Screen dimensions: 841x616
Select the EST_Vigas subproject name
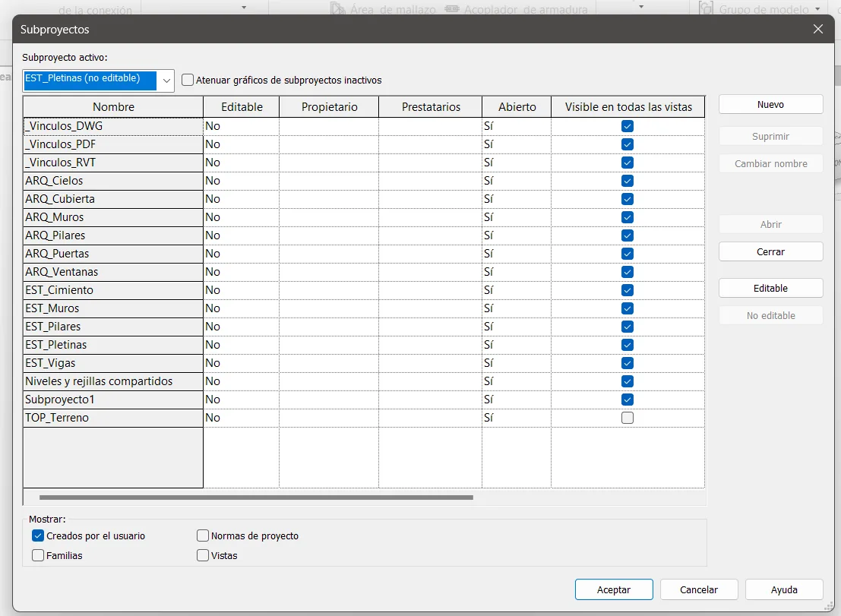(x=113, y=363)
